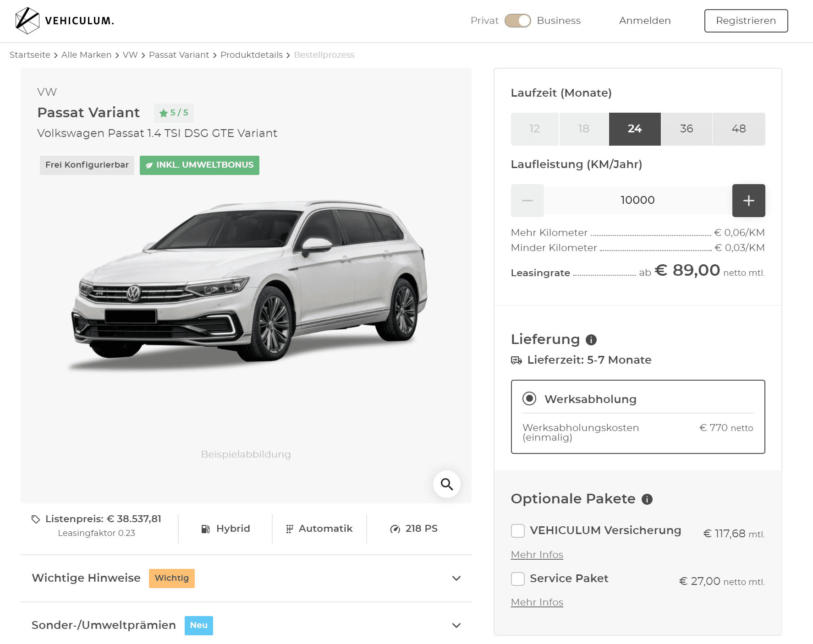
Task: Click Mehr Kilometer € 0,06/KM value
Action: point(740,233)
